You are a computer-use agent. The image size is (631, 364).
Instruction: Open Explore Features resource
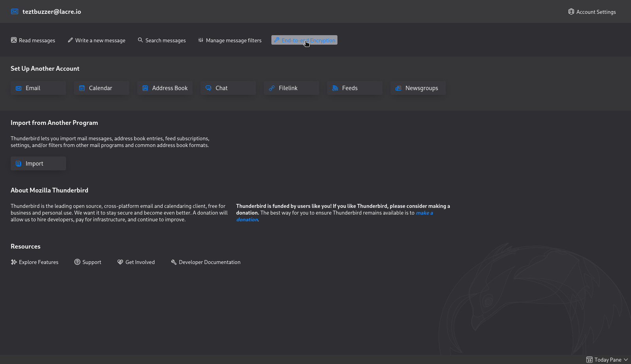pos(35,262)
